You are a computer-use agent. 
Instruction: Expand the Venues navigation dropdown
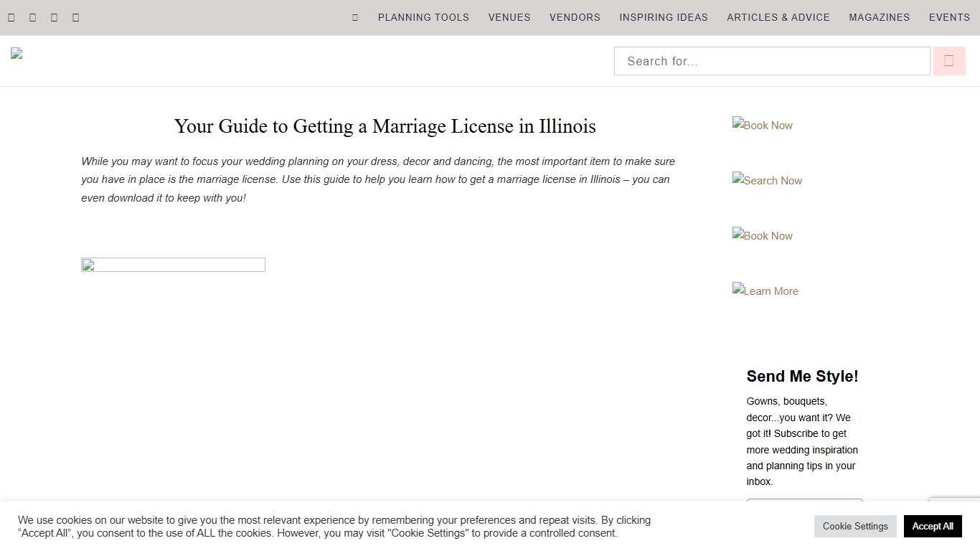tap(509, 17)
